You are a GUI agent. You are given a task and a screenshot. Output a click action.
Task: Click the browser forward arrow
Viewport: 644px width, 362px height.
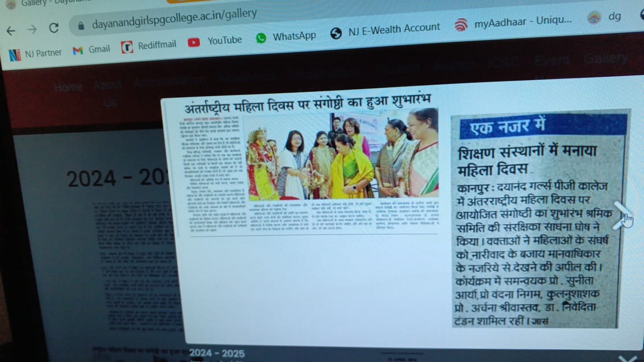pos(32,29)
